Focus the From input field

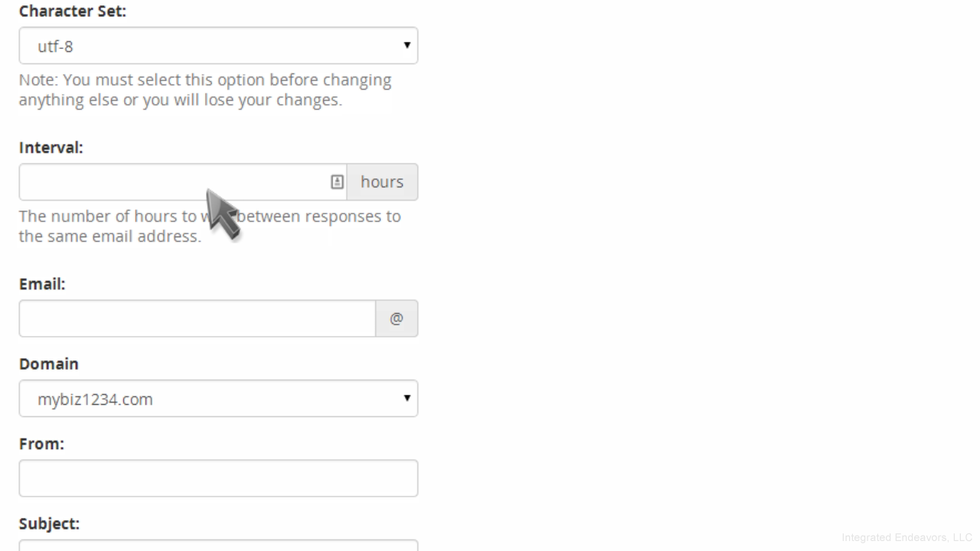(x=218, y=478)
